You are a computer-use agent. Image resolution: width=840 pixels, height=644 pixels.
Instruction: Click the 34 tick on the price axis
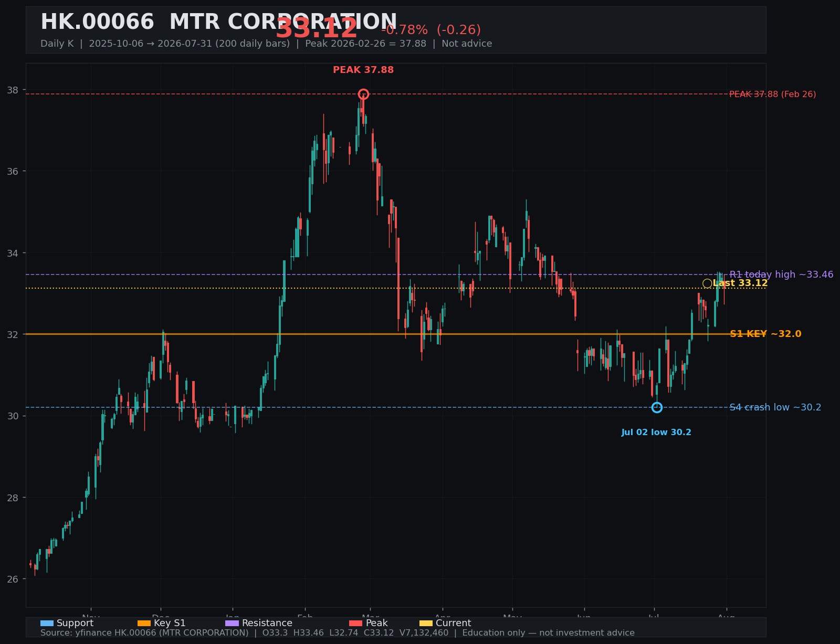[13, 253]
